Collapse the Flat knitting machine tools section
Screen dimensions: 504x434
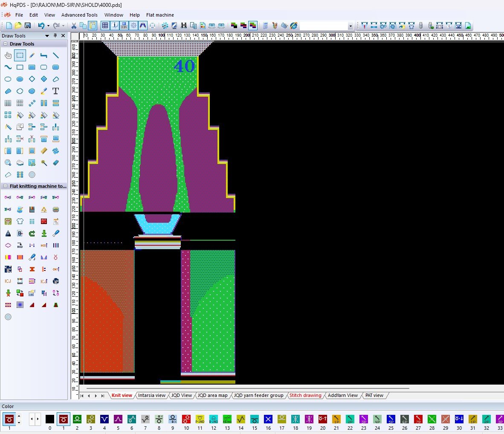5,186
